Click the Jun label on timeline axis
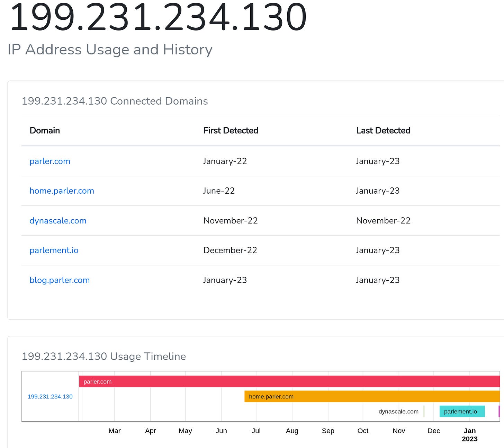 (221, 431)
